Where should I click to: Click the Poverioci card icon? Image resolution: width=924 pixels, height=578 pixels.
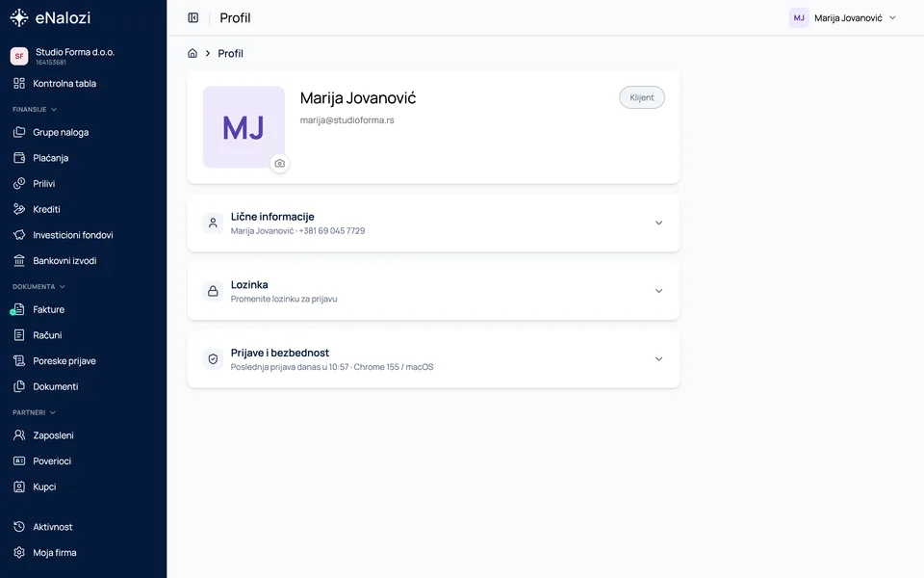(x=19, y=461)
